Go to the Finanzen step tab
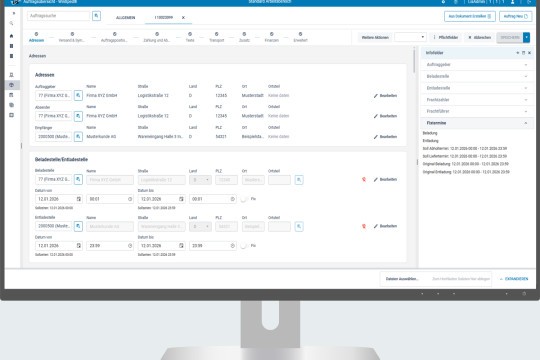Screen dimensions: 540x360 (x=271, y=37)
